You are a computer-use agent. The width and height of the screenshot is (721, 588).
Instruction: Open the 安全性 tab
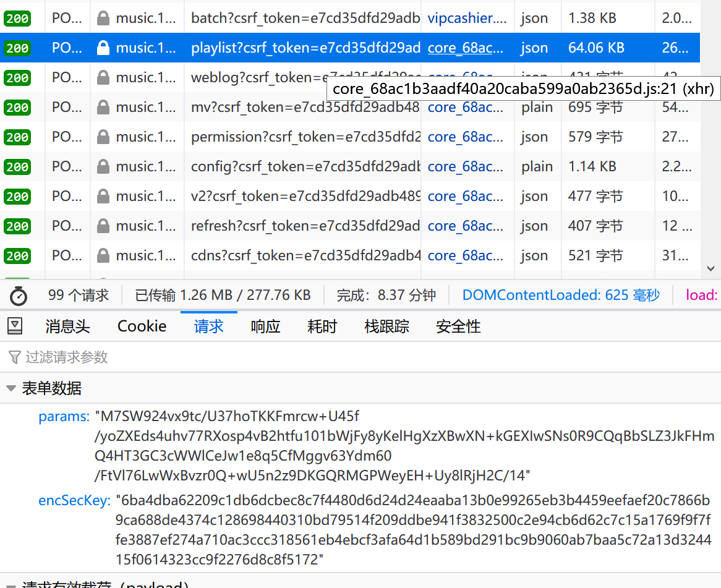(x=458, y=326)
